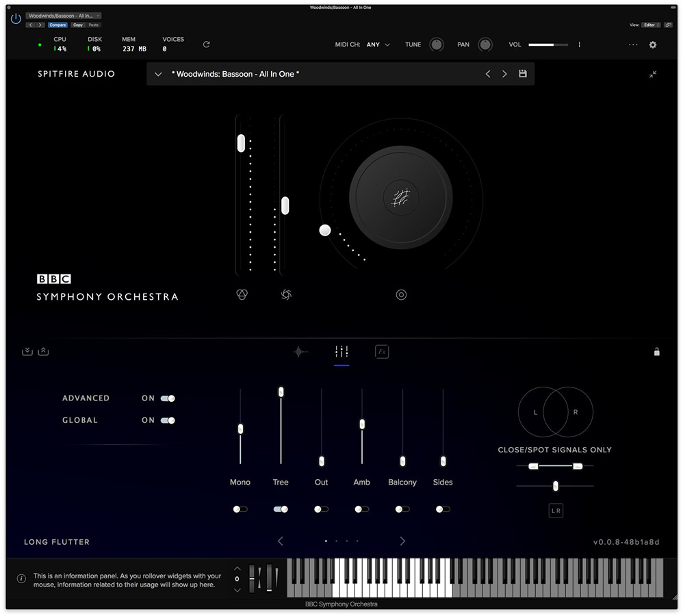Image resolution: width=683 pixels, height=616 pixels.
Task: Click the TUNE knob
Action: pyautogui.click(x=437, y=44)
